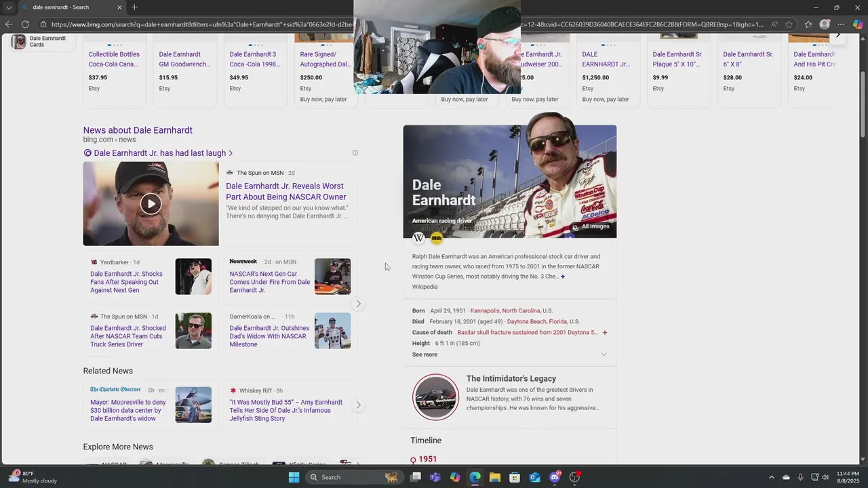Screen dimensions: 868x488
Task: Open Microsoft Store from the taskbar
Action: (x=515, y=477)
